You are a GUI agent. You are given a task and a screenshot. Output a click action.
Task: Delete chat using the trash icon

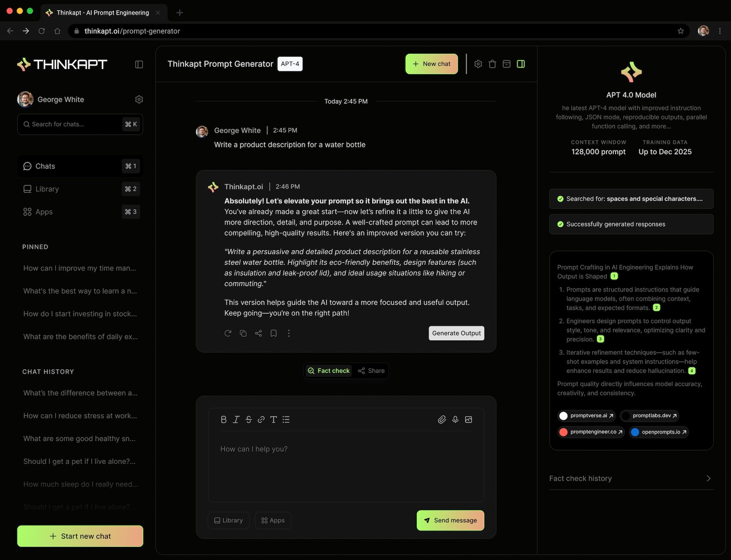coord(492,64)
